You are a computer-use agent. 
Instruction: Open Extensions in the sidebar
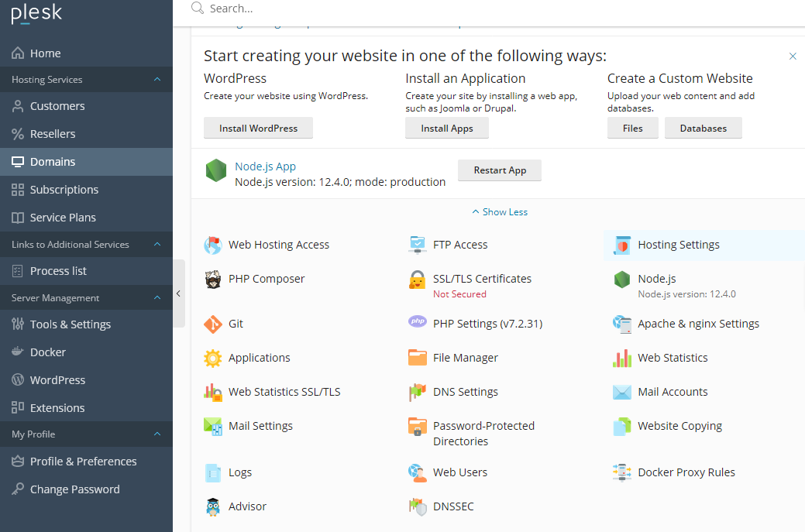pyautogui.click(x=86, y=408)
